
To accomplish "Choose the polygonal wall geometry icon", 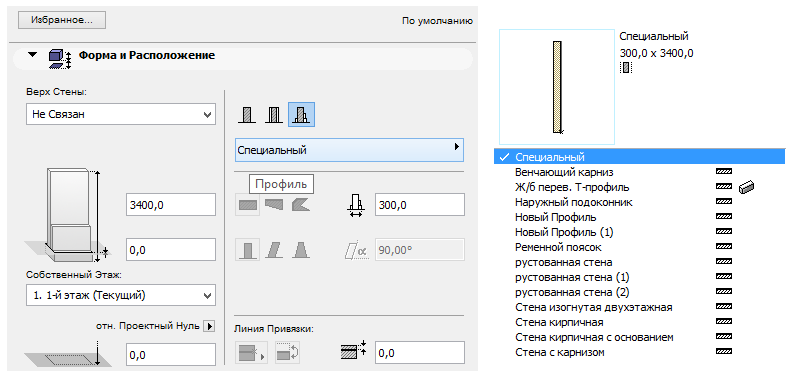I will click(x=301, y=205).
